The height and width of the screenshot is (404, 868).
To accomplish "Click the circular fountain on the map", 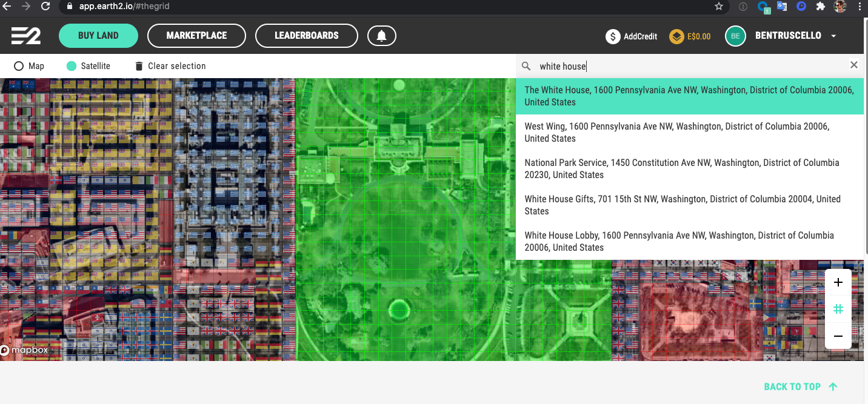I will click(x=399, y=310).
